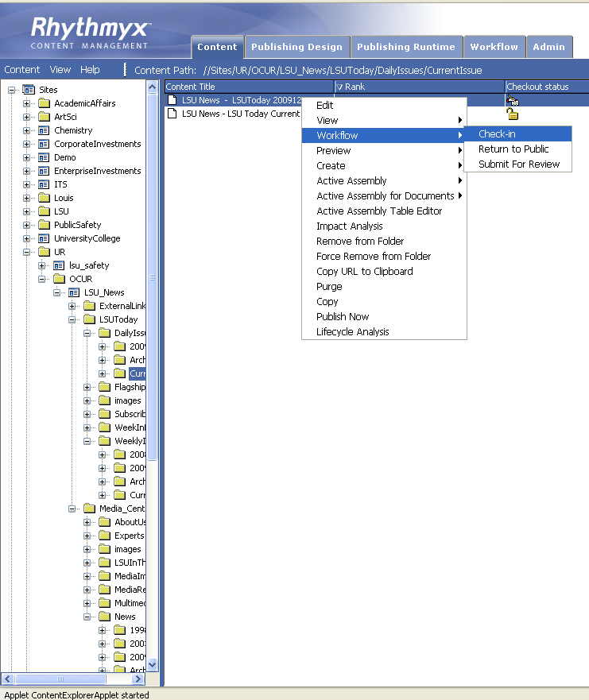589x700 pixels.
Task: Click horizontal scrollbar left arrow
Action: tap(7, 679)
